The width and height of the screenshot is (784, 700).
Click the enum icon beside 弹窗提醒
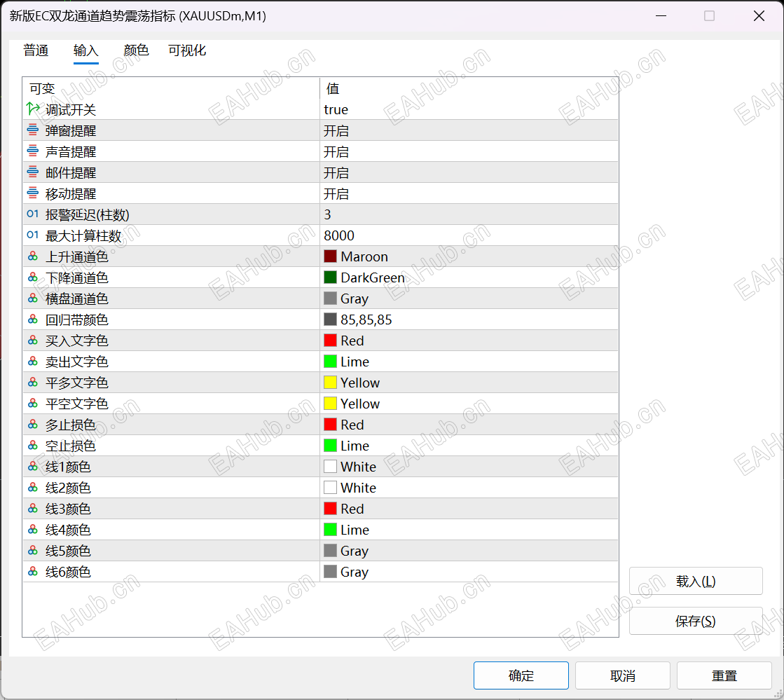point(32,130)
